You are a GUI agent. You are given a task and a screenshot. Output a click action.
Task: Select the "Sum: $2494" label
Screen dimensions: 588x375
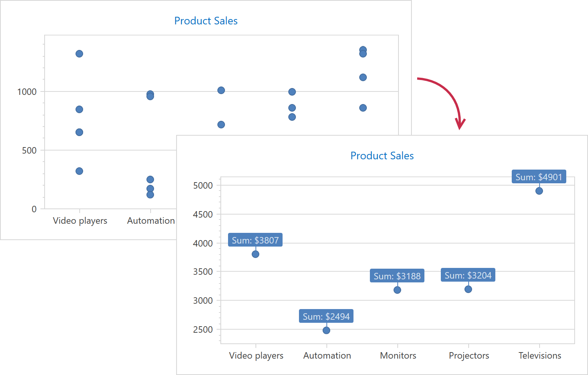pyautogui.click(x=326, y=316)
